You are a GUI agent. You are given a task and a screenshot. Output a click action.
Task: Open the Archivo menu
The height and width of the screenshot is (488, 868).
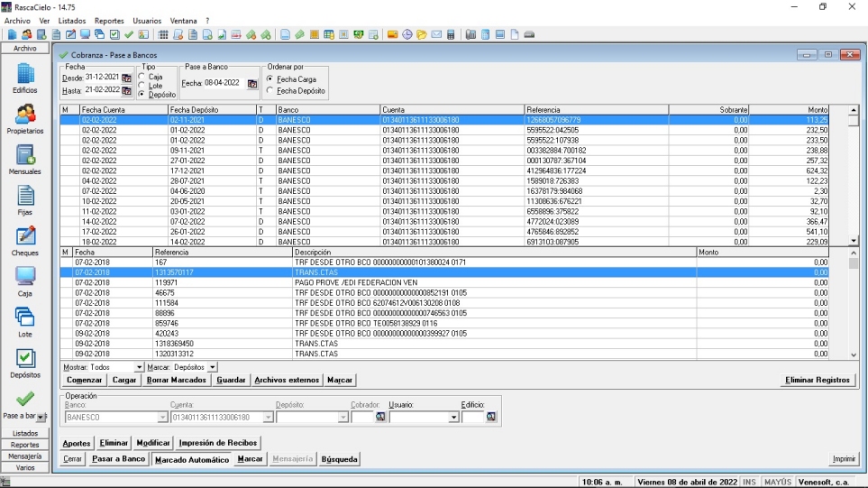pyautogui.click(x=17, y=21)
